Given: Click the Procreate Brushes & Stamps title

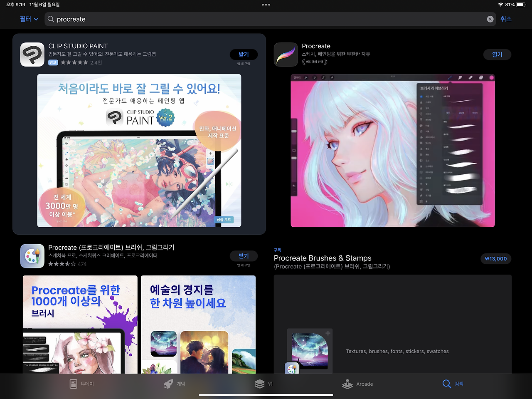Looking at the screenshot, I should (323, 258).
